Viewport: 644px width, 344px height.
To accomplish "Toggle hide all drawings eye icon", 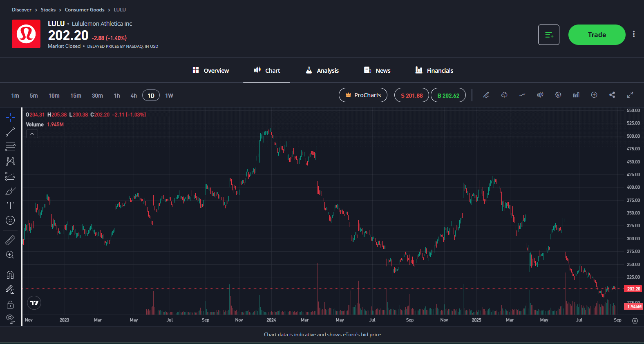I will (x=10, y=318).
